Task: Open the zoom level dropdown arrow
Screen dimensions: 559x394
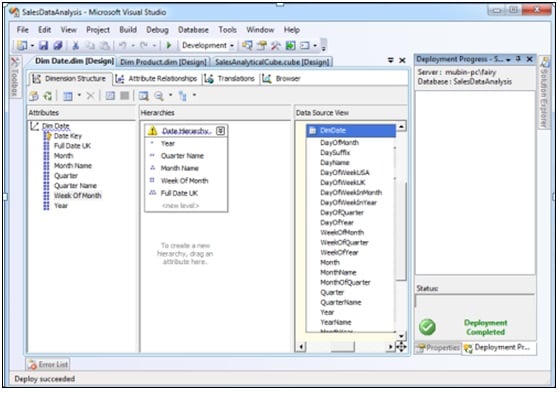Action: coord(170,95)
